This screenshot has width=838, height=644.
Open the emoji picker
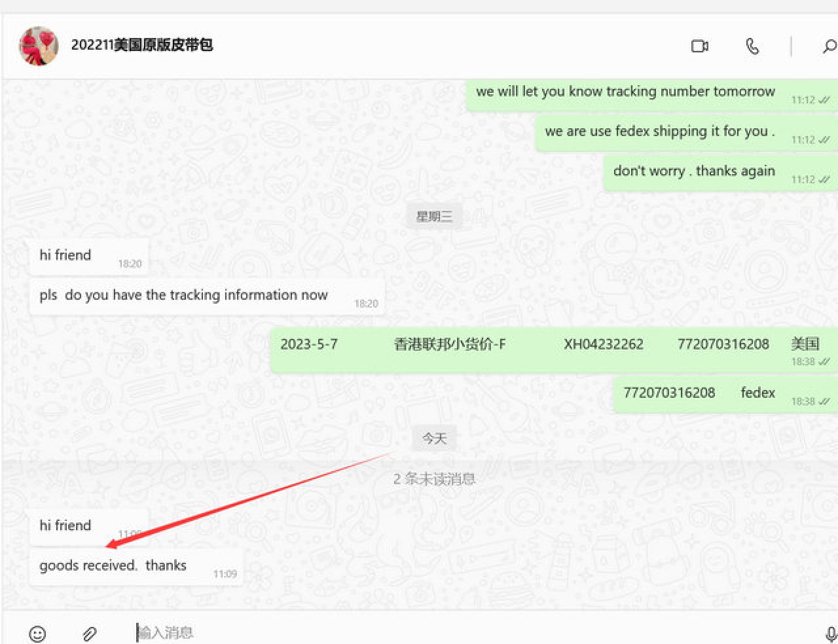coord(37,633)
